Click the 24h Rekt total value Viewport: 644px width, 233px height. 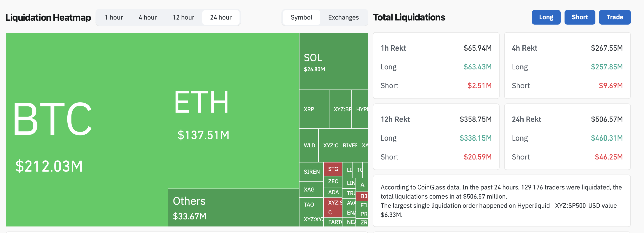(608, 119)
